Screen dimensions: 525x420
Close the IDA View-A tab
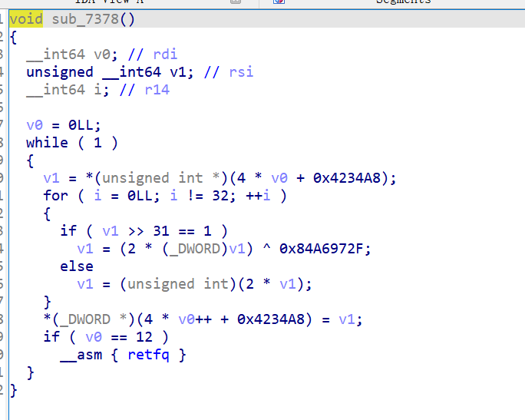coord(236,2)
